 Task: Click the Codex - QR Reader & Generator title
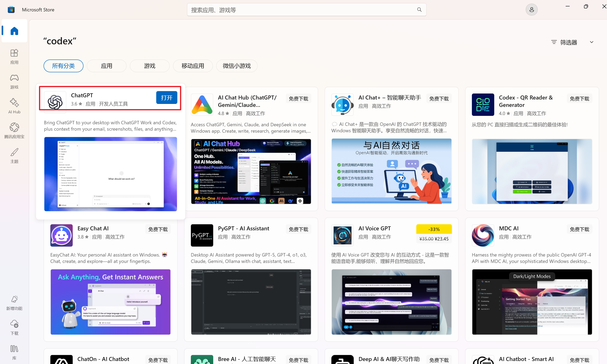[x=526, y=101]
